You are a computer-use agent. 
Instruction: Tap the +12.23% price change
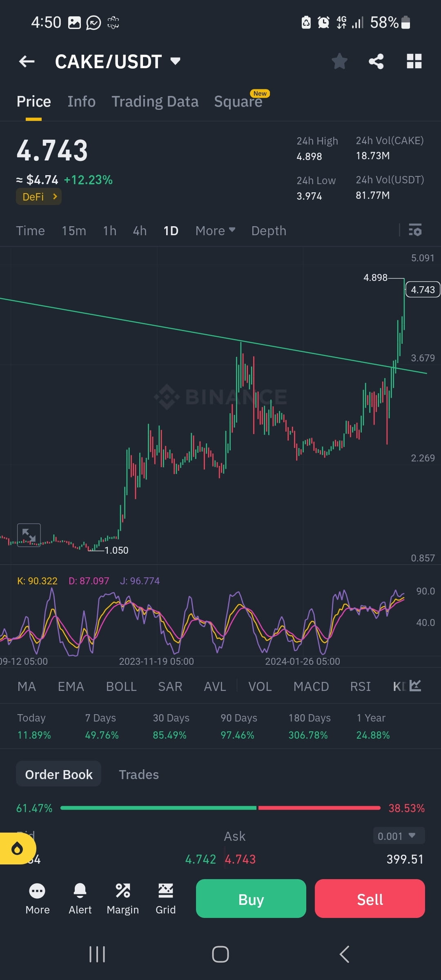click(88, 180)
